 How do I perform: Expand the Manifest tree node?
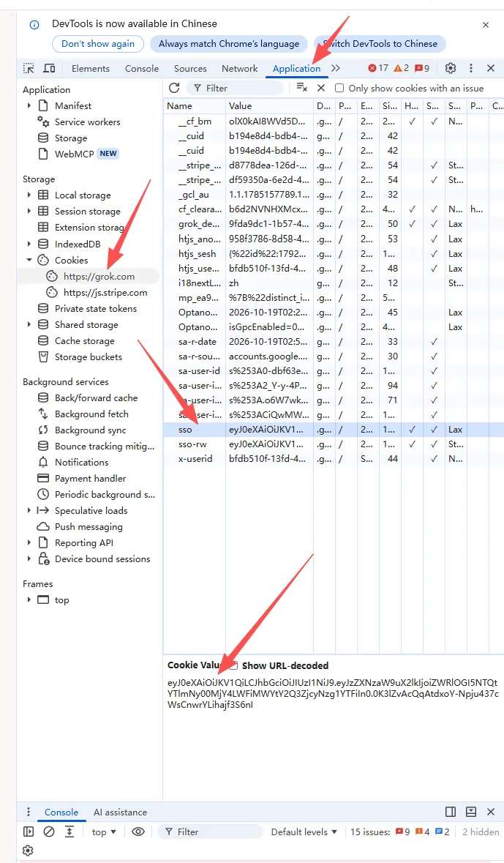point(29,105)
